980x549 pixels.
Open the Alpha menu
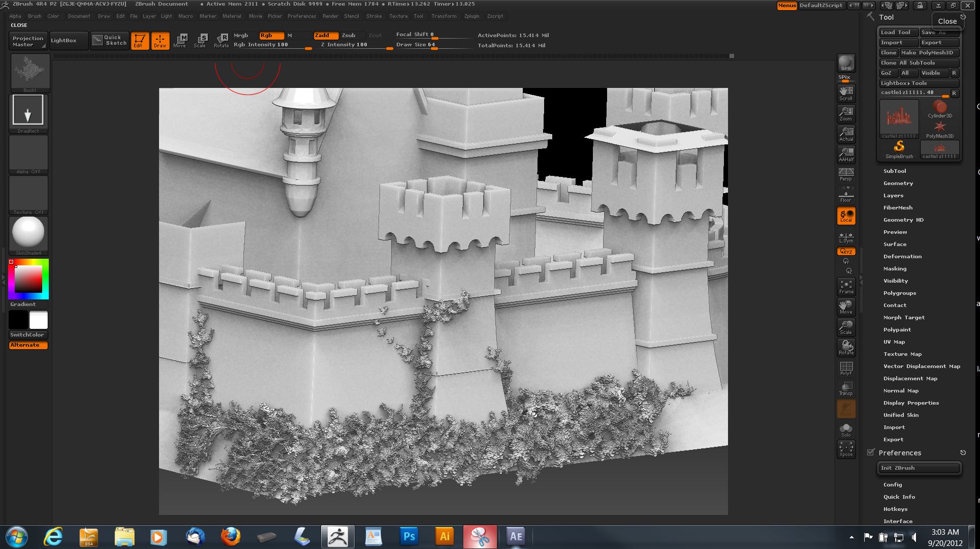[15, 16]
